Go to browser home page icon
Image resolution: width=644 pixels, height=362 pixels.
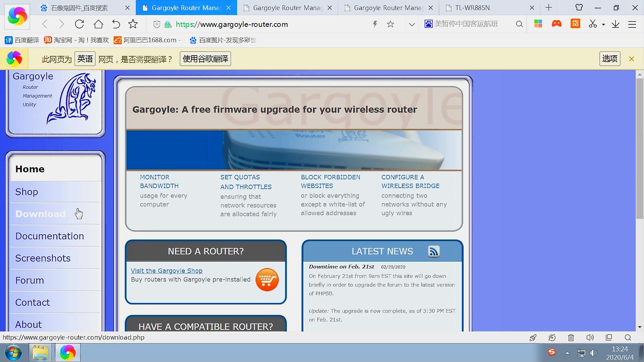tap(98, 24)
